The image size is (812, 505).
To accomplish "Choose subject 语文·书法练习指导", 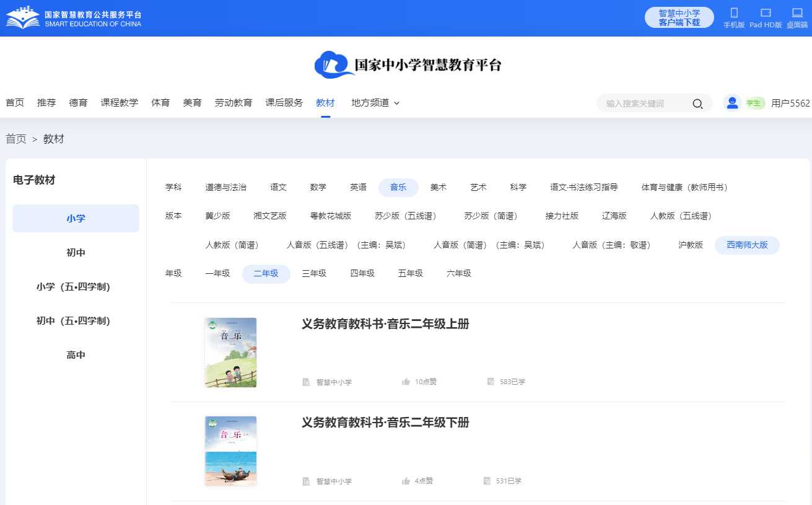I will click(x=584, y=187).
